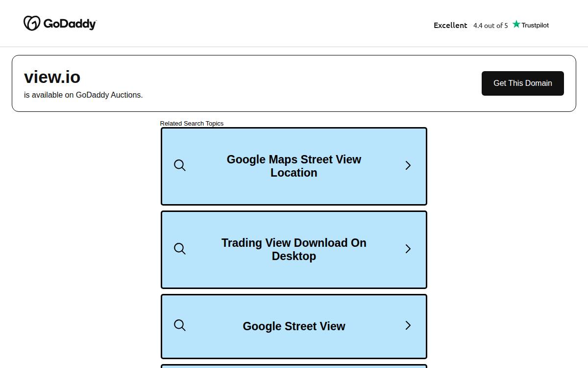Click the view.io domain heading
Screen dimensions: 588x368
[52, 77]
